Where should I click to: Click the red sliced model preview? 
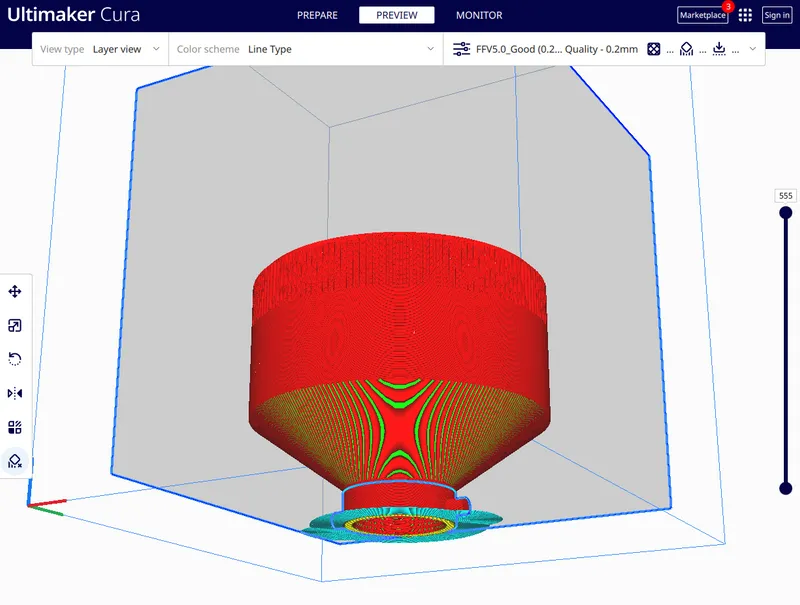(x=400, y=357)
